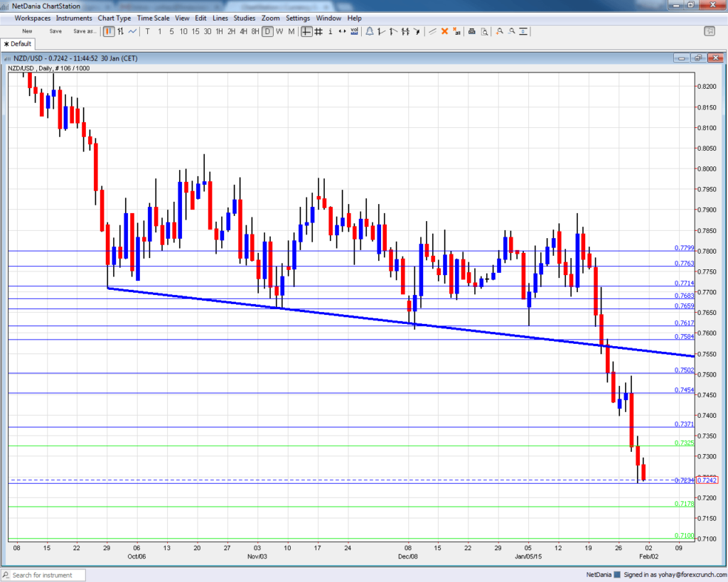Click the Search for instrument field
Viewport: 728px width, 582px height.
point(43,576)
